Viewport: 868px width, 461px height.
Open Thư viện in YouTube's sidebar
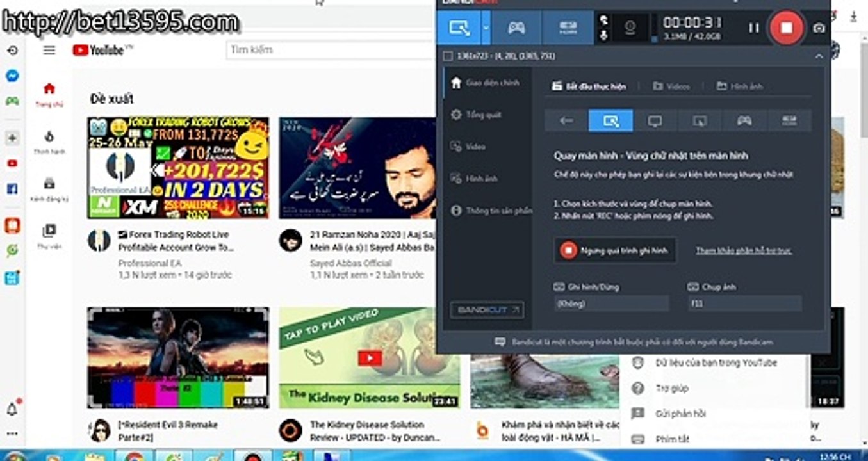point(49,236)
